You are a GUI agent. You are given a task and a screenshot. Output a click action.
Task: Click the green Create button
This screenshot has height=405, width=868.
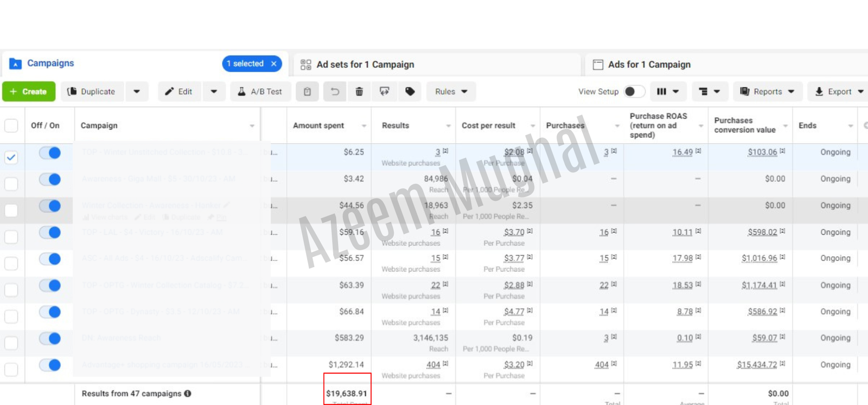pyautogui.click(x=29, y=92)
